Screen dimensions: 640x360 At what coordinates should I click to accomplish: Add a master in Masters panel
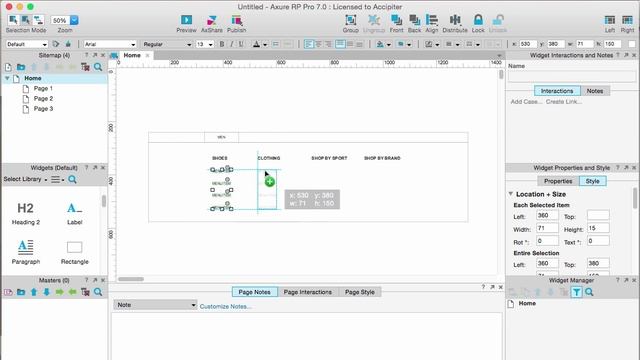pyautogui.click(x=8, y=292)
